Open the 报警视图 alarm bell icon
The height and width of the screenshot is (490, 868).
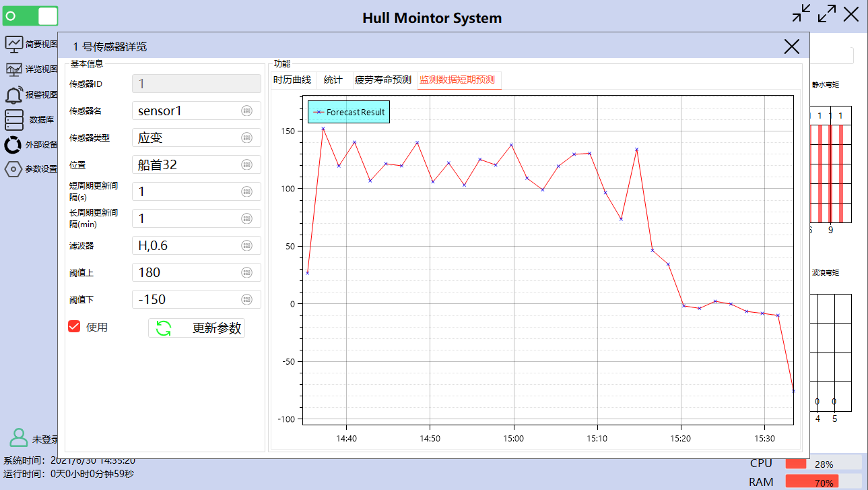(14, 94)
